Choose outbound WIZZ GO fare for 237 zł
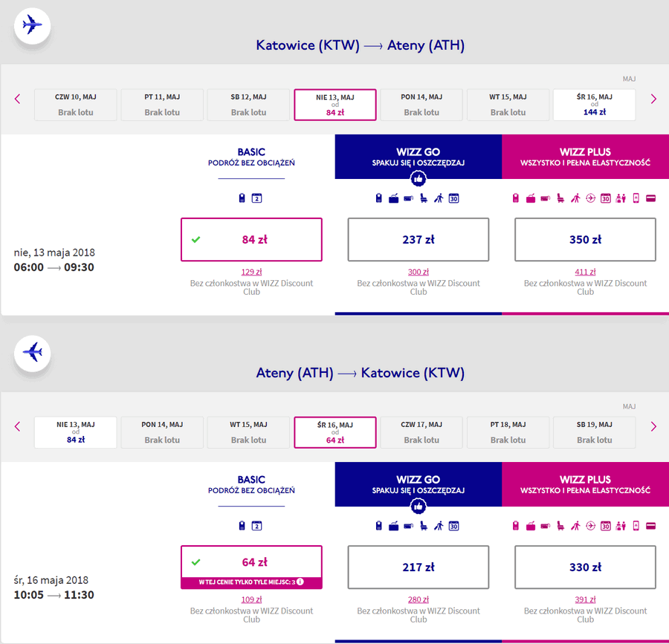This screenshot has width=669, height=644. [418, 239]
